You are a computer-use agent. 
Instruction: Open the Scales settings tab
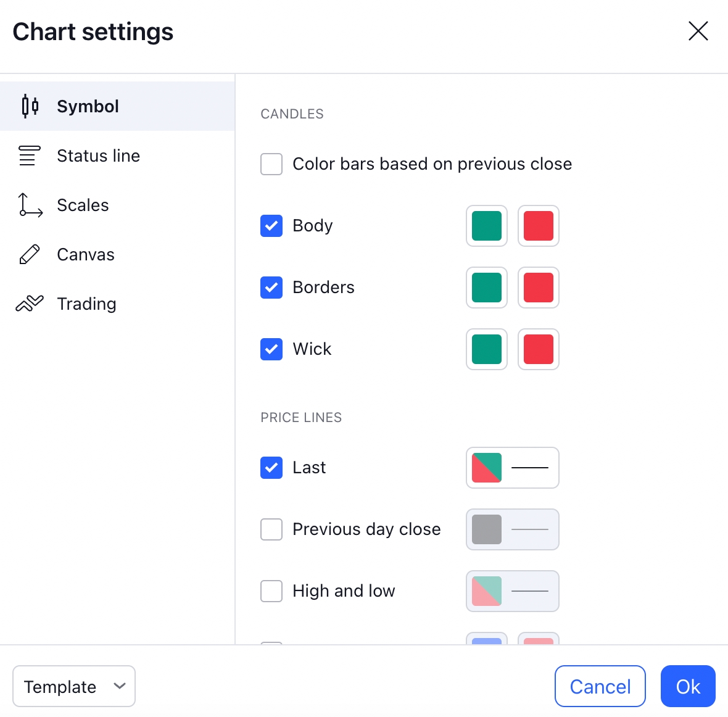point(83,205)
